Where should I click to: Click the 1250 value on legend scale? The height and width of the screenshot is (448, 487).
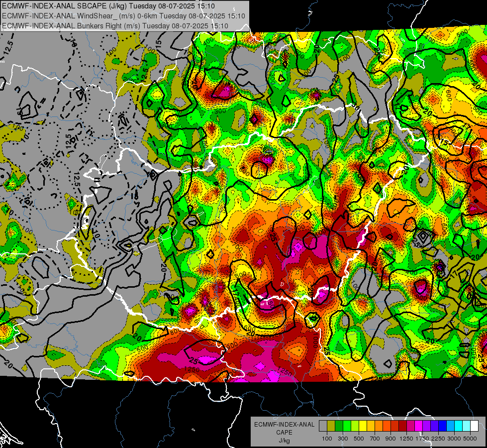pyautogui.click(x=406, y=439)
